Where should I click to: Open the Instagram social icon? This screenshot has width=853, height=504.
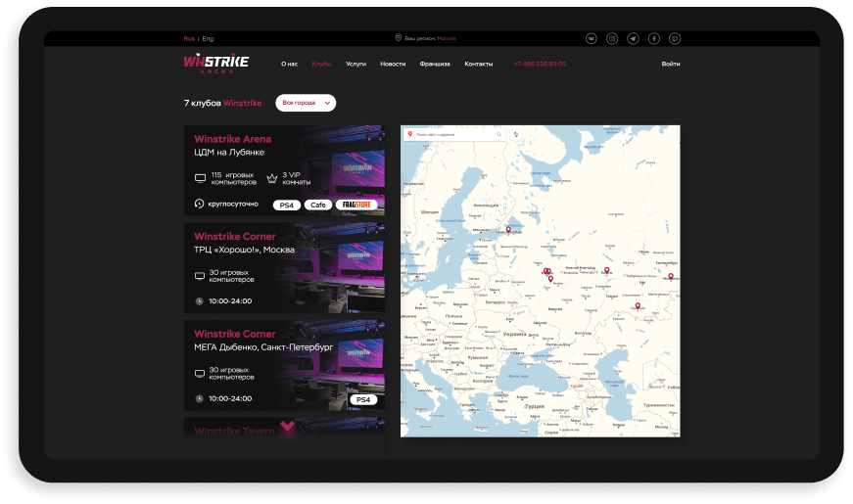pyautogui.click(x=612, y=38)
